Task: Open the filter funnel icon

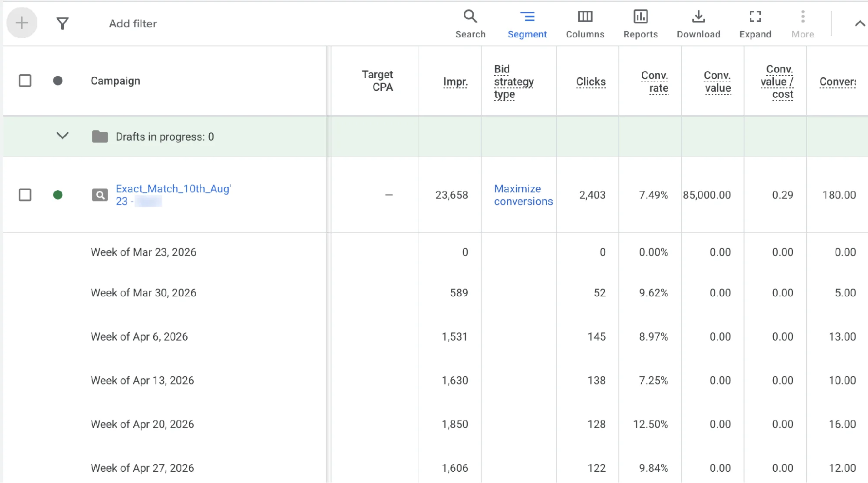Action: [x=63, y=23]
